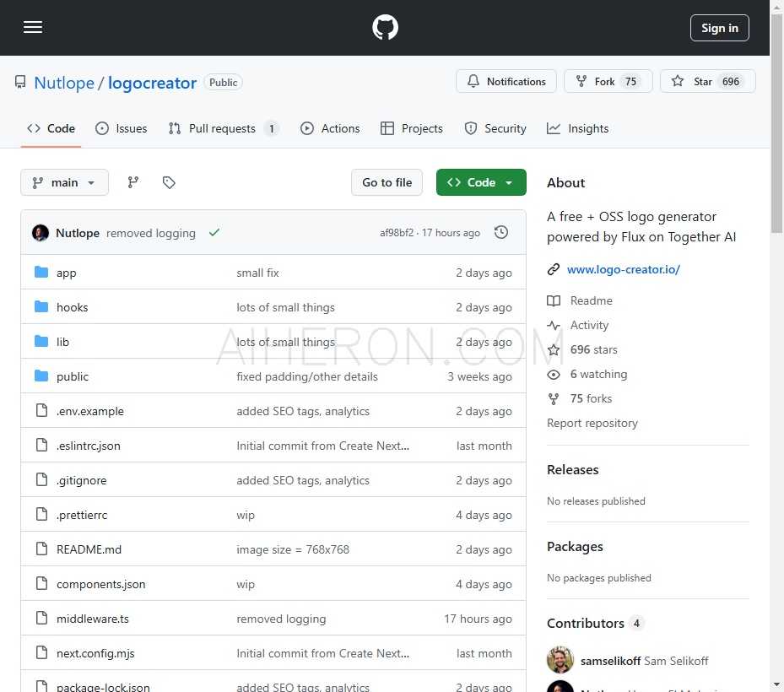
Task: Click the hooks folder icon
Action: click(x=41, y=306)
